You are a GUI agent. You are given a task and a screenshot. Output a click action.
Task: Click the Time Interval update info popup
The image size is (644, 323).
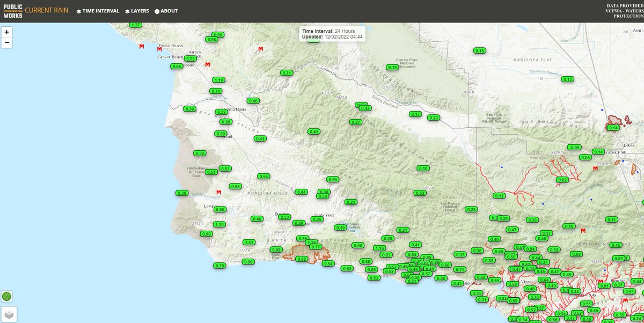pos(332,34)
